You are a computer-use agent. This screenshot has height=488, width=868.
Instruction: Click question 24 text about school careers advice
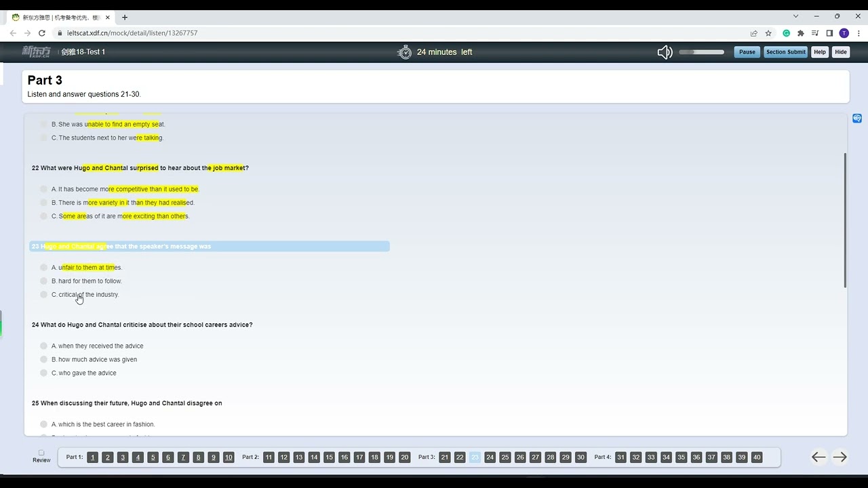point(142,325)
